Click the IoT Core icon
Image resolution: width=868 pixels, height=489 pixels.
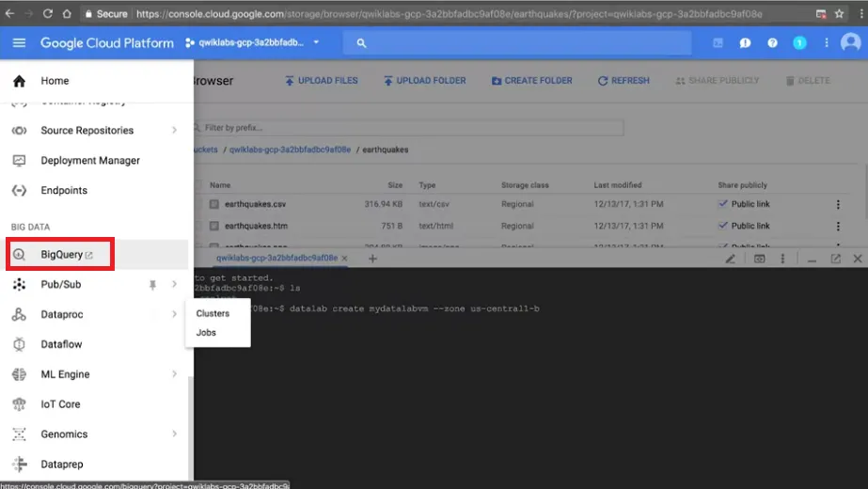(x=20, y=404)
